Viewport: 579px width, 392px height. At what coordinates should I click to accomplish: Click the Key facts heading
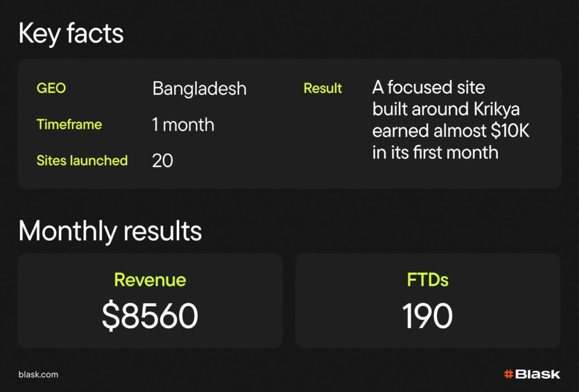[x=71, y=34]
